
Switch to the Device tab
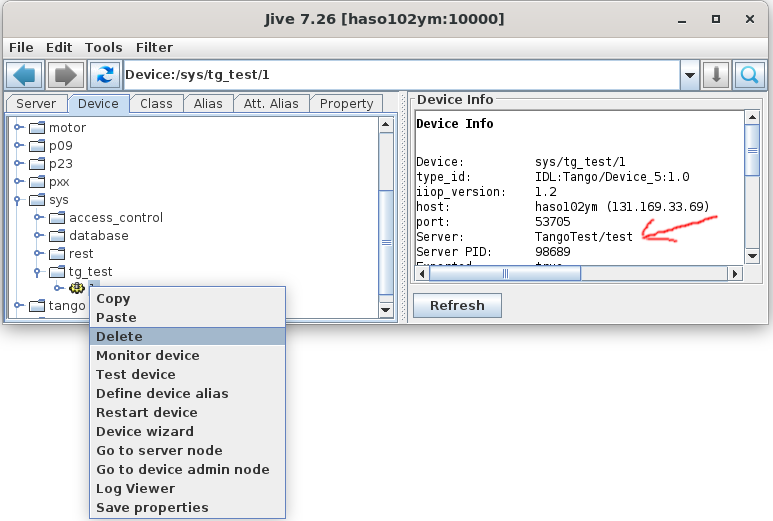pyautogui.click(x=99, y=104)
